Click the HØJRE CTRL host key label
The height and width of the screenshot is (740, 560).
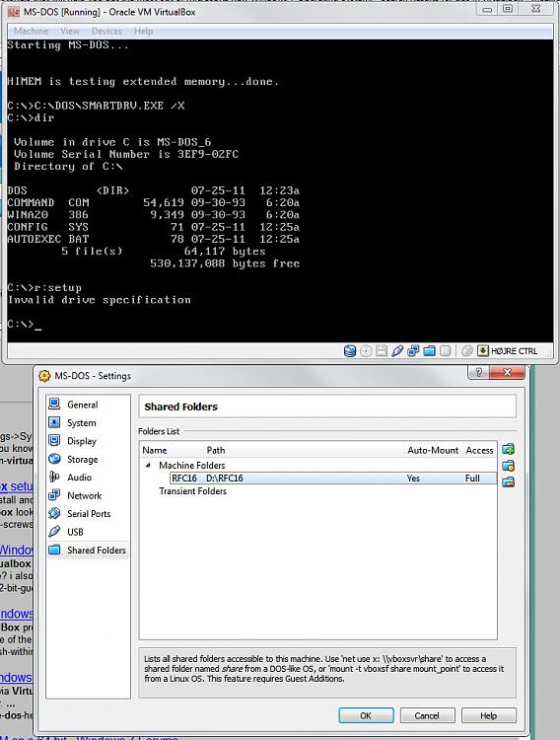tap(515, 351)
